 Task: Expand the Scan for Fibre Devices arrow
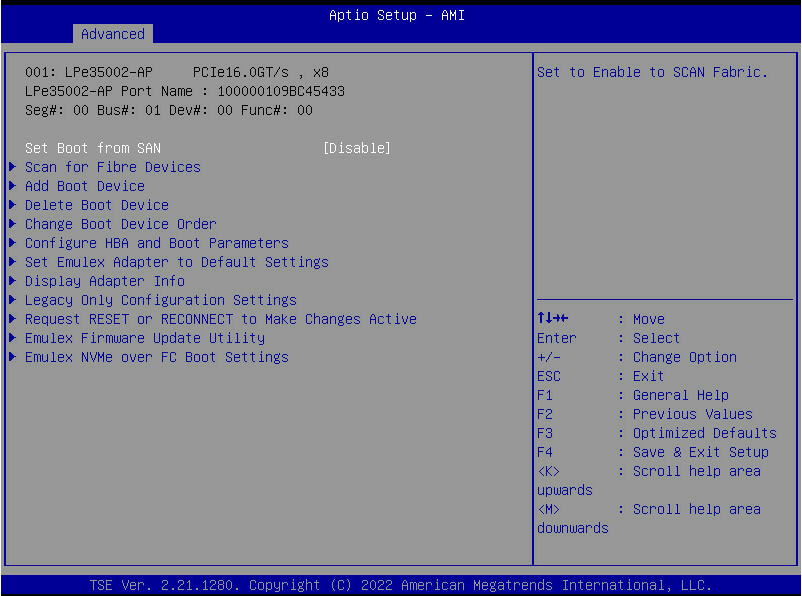(13, 167)
